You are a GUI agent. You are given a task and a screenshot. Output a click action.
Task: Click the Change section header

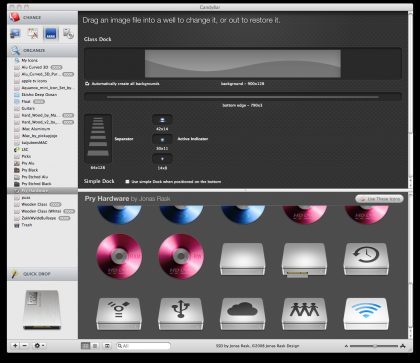pos(42,17)
